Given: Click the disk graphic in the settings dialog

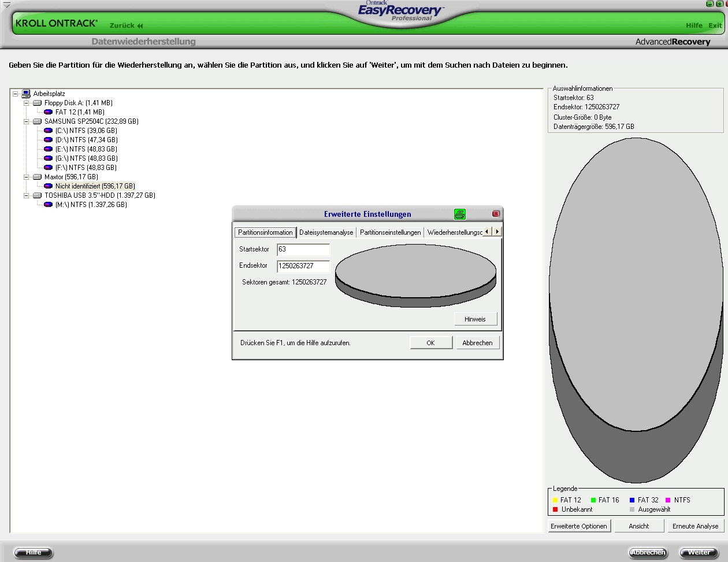Looking at the screenshot, I should tap(416, 275).
